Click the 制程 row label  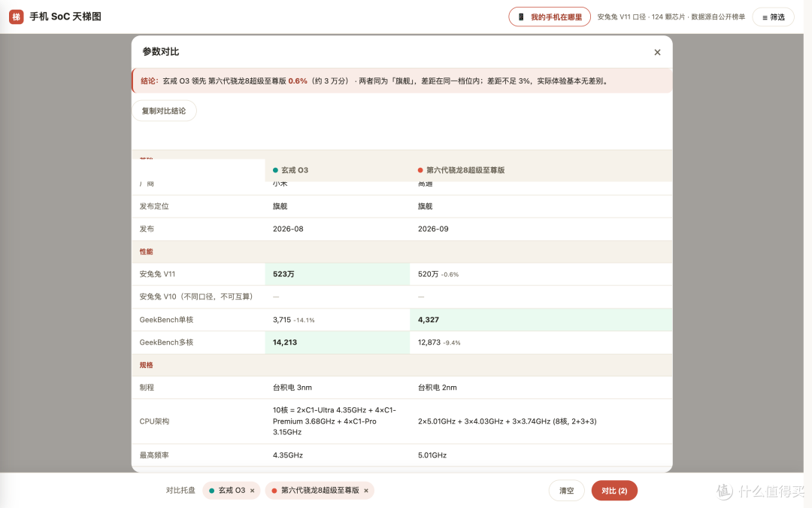click(x=147, y=388)
